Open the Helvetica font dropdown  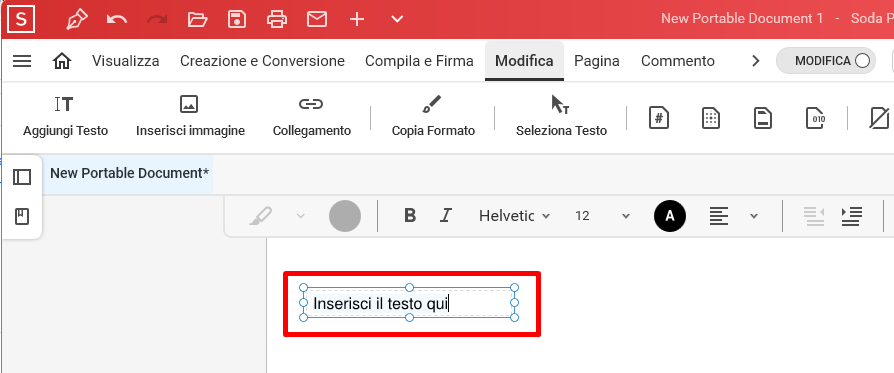514,216
